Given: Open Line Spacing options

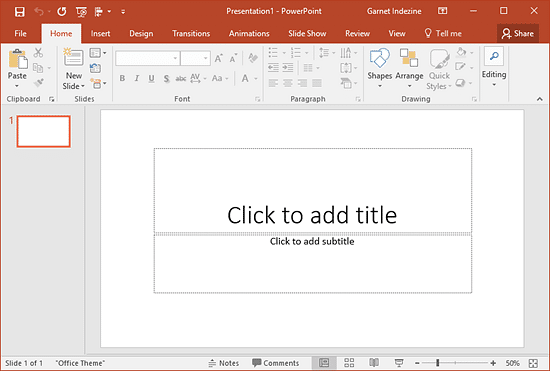Looking at the screenshot, I should pos(327,53).
